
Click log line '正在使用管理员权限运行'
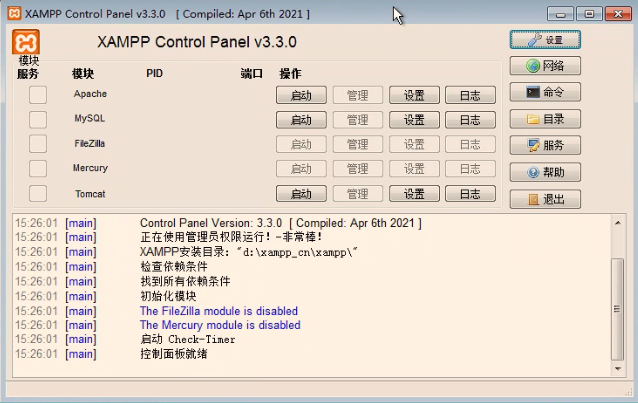[x=232, y=237]
